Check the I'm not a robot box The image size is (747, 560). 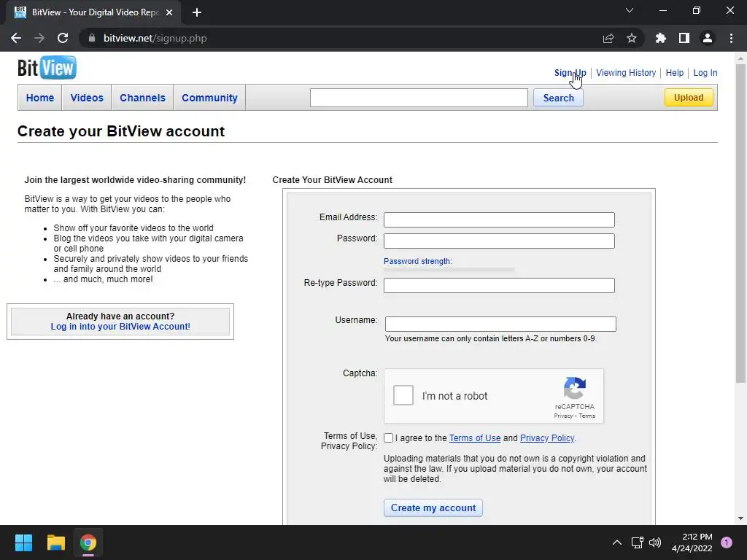point(403,395)
